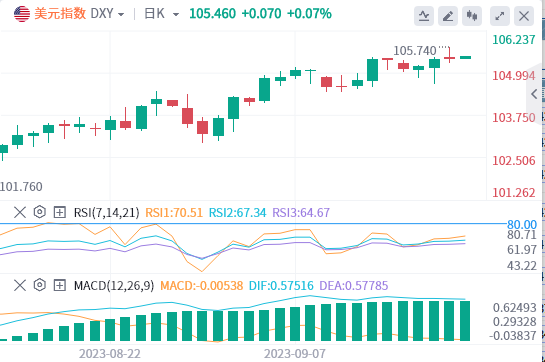
Task: Remove the MACD indicator panel
Action: [x=20, y=285]
